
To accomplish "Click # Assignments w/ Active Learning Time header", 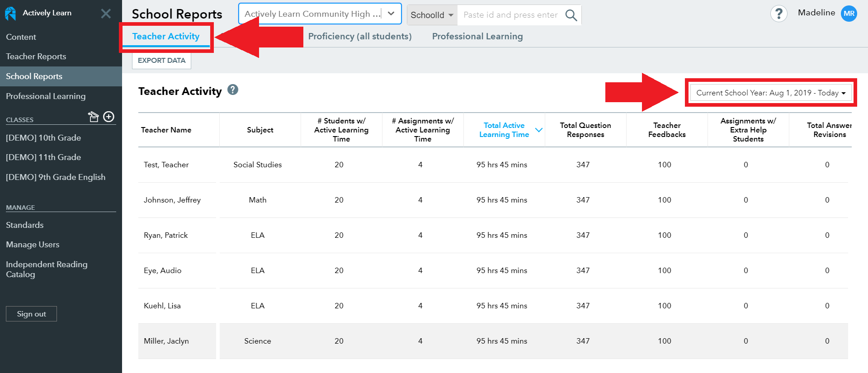I will pos(423,130).
